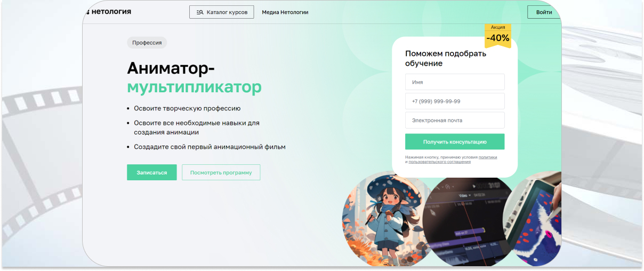Click the Нетология logo
This screenshot has height=271, width=644.
[108, 12]
